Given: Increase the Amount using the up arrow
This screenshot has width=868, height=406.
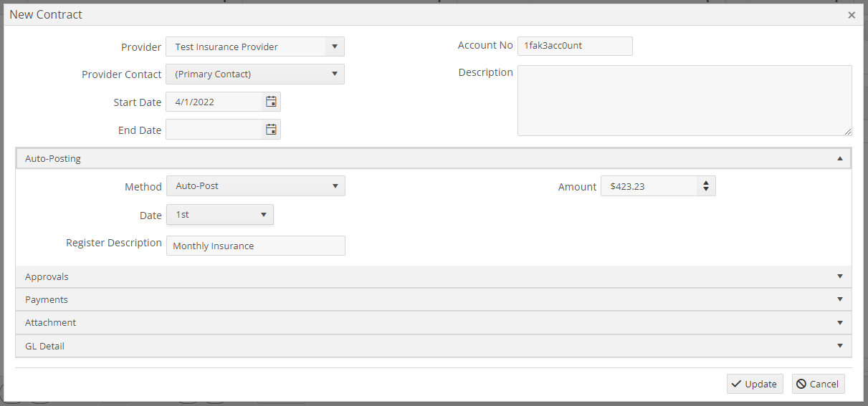Looking at the screenshot, I should tap(706, 183).
